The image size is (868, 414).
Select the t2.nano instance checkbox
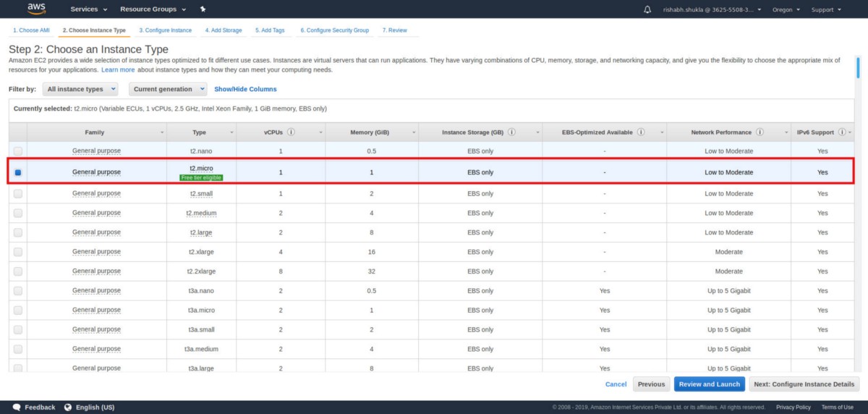18,151
